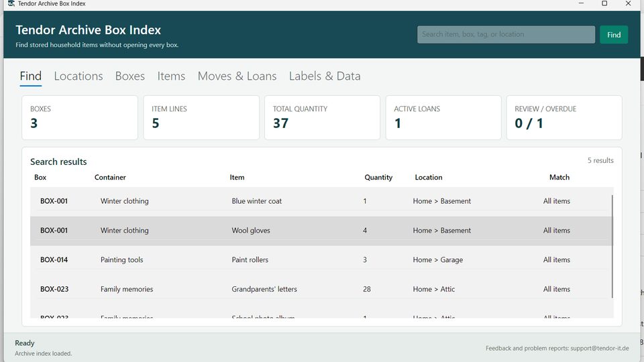This screenshot has height=362, width=644.
Task: Open the Moves & Loans tab
Action: pyautogui.click(x=237, y=76)
